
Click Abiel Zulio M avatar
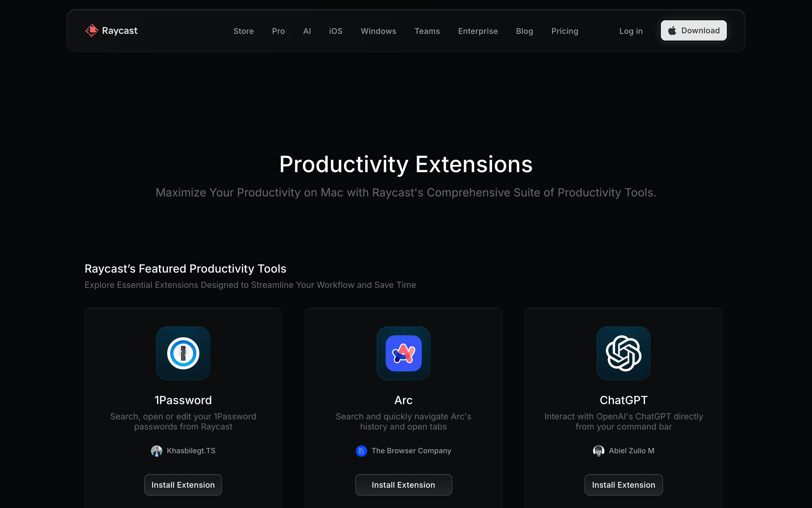click(599, 451)
